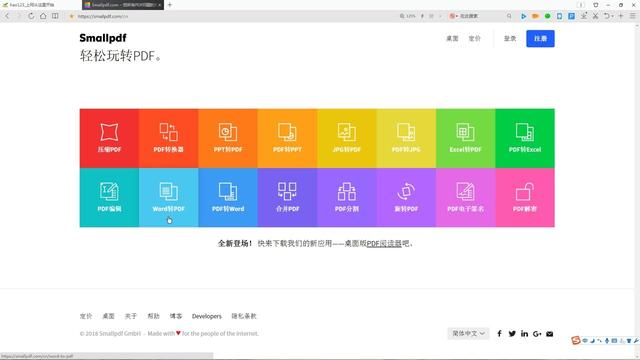Open the 合并PDF merge tile
The image size is (640, 360).
287,198
